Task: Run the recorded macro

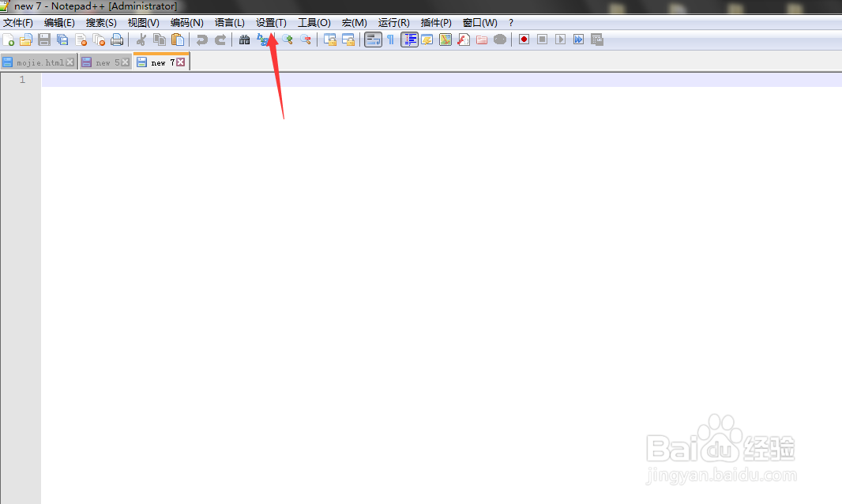Action: pos(559,39)
